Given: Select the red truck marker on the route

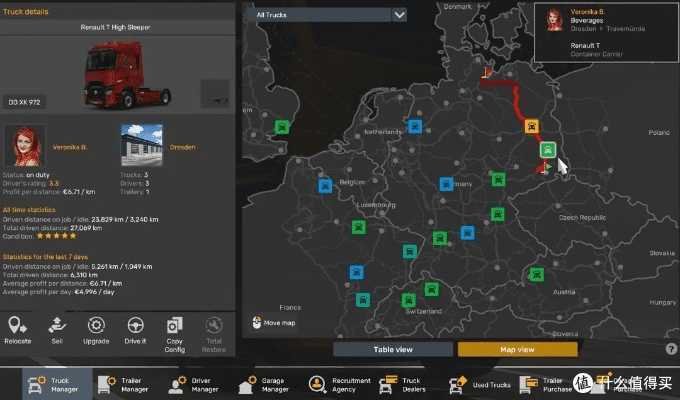Looking at the screenshot, I should pos(532,127).
